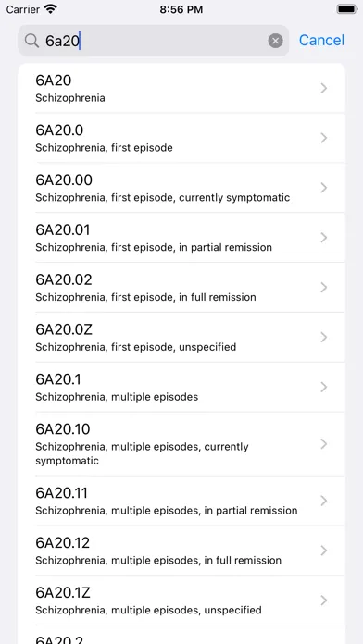Image resolution: width=363 pixels, height=644 pixels.
Task: Choose Schizophrenia, first episode, unspecified
Action: 136,347
